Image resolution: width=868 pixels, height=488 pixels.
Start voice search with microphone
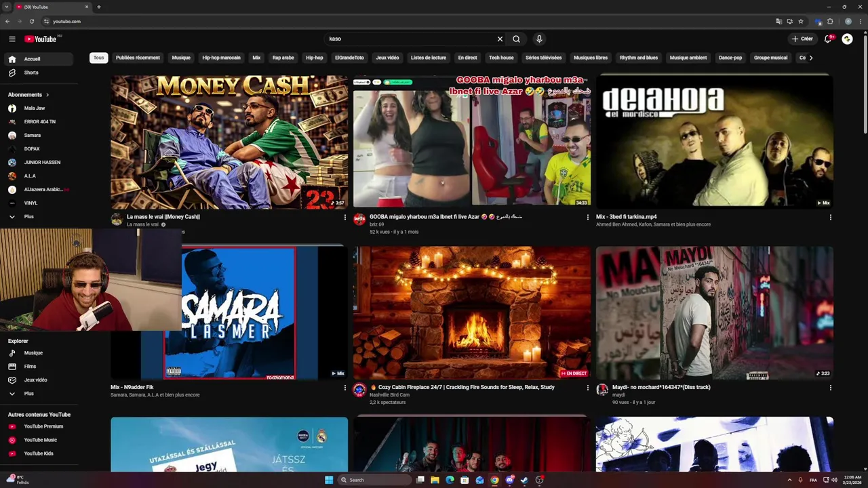pyautogui.click(x=539, y=39)
